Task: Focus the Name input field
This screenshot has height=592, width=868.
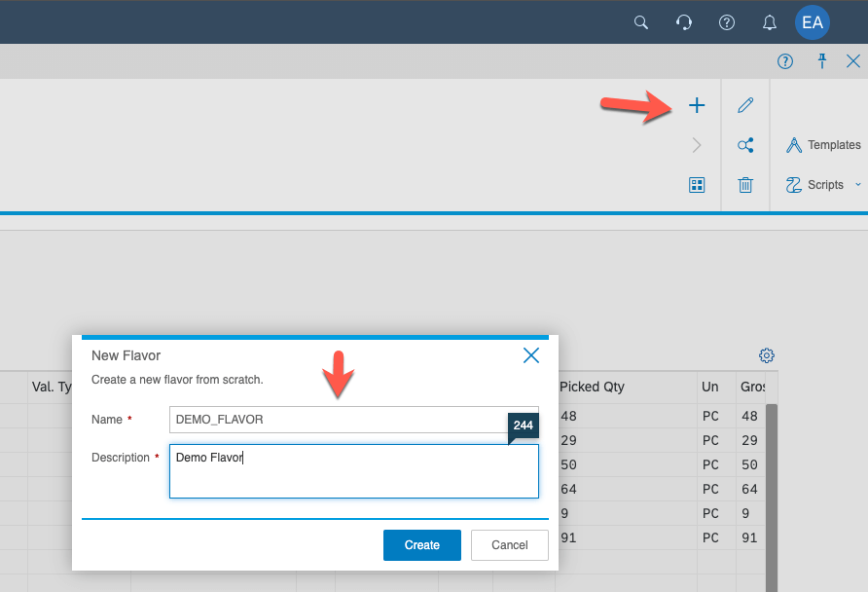Action: (354, 420)
